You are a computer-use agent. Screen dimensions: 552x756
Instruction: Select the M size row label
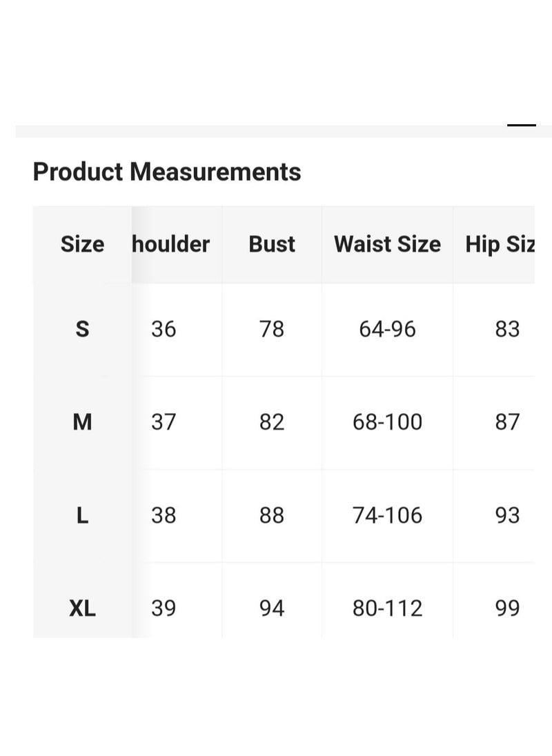click(x=82, y=422)
